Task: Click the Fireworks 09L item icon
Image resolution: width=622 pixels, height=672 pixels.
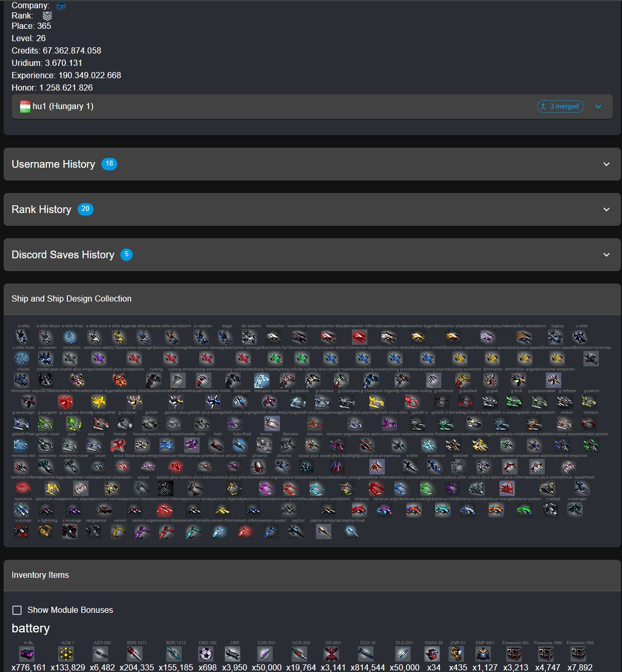Action: coord(514,654)
